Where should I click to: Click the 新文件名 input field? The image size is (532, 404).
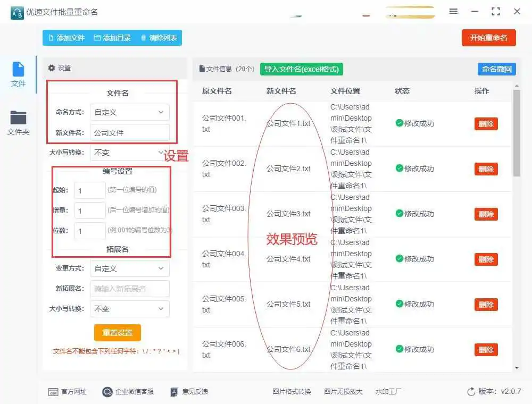pyautogui.click(x=130, y=132)
